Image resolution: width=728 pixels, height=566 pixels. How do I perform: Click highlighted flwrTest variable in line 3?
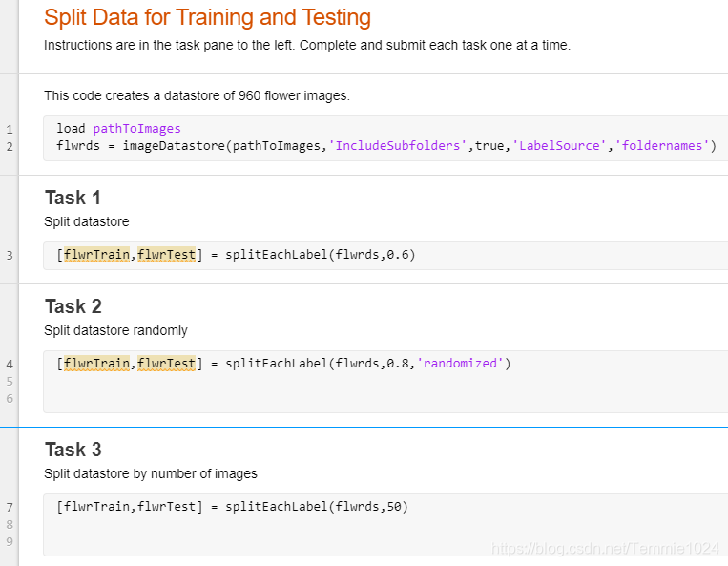pos(166,255)
